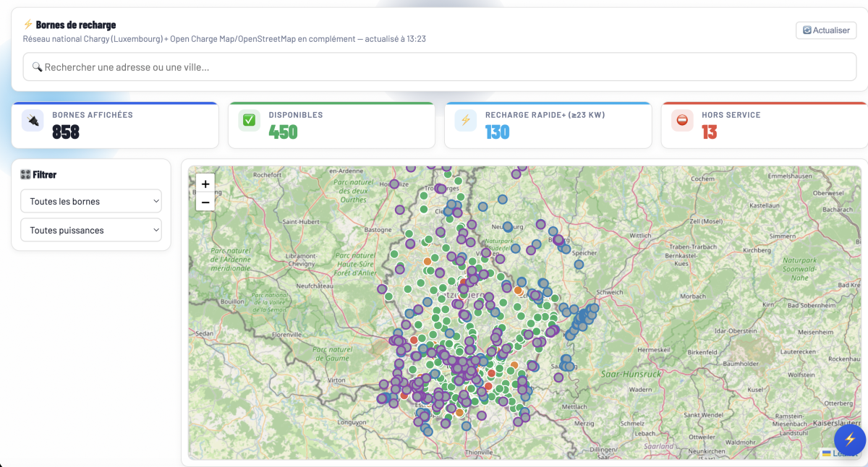Screen dimensions: 868x467
Task: Click the lightning icon on Recharge rapide card
Action: click(x=466, y=120)
